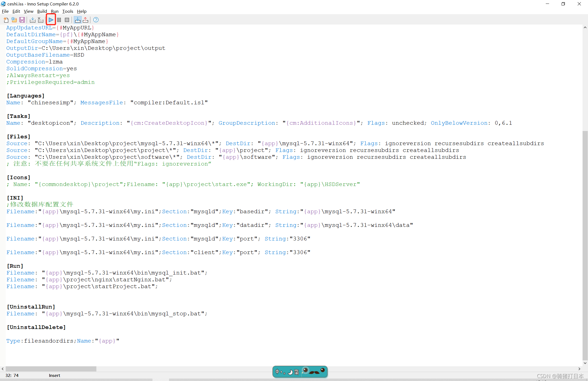Select simplified Chinese on the input bar
Viewport: 588px width, 381px height.
(296, 372)
